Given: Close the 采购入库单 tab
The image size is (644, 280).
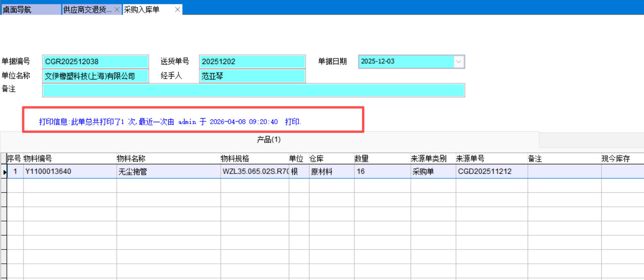Looking at the screenshot, I should click(177, 10).
